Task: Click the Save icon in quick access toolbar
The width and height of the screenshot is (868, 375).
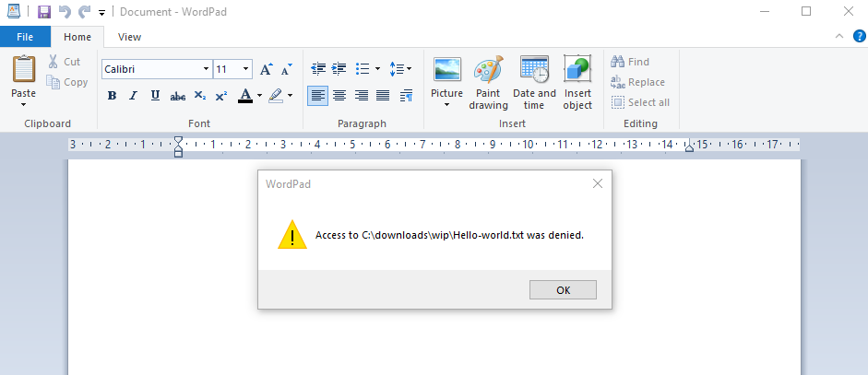Action: (x=44, y=11)
